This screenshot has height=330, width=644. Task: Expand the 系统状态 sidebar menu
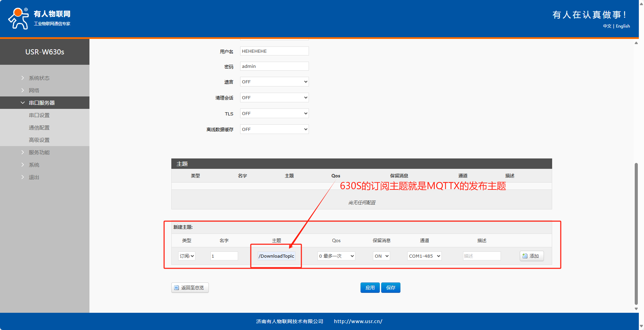point(39,78)
